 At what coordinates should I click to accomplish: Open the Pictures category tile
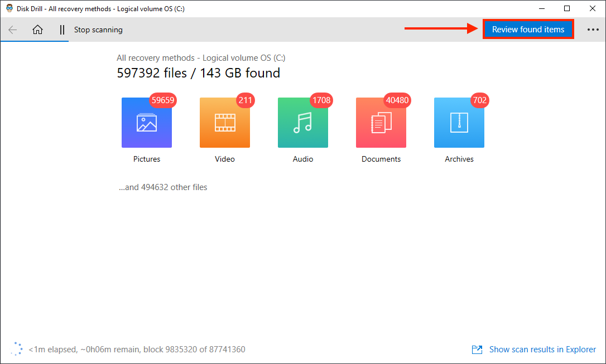pyautogui.click(x=147, y=123)
